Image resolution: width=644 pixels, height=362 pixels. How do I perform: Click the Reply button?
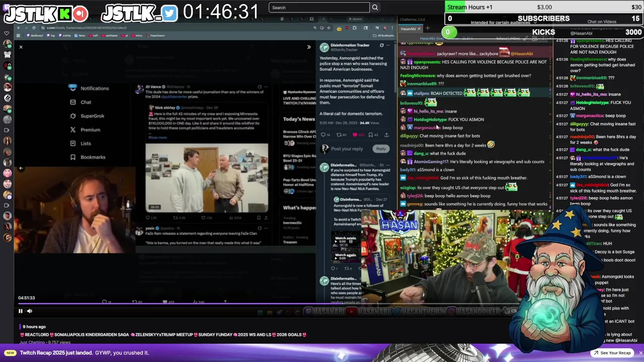pyautogui.click(x=381, y=149)
